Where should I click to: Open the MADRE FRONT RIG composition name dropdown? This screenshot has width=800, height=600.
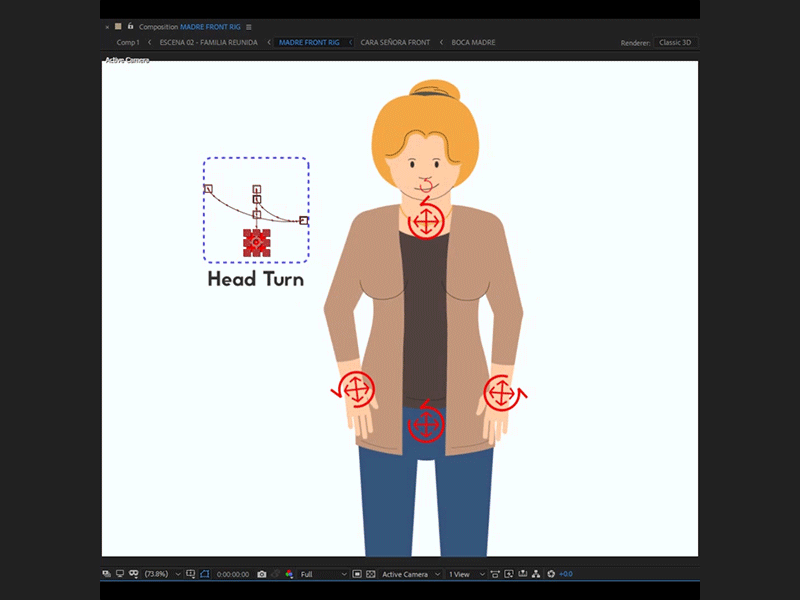(x=210, y=27)
